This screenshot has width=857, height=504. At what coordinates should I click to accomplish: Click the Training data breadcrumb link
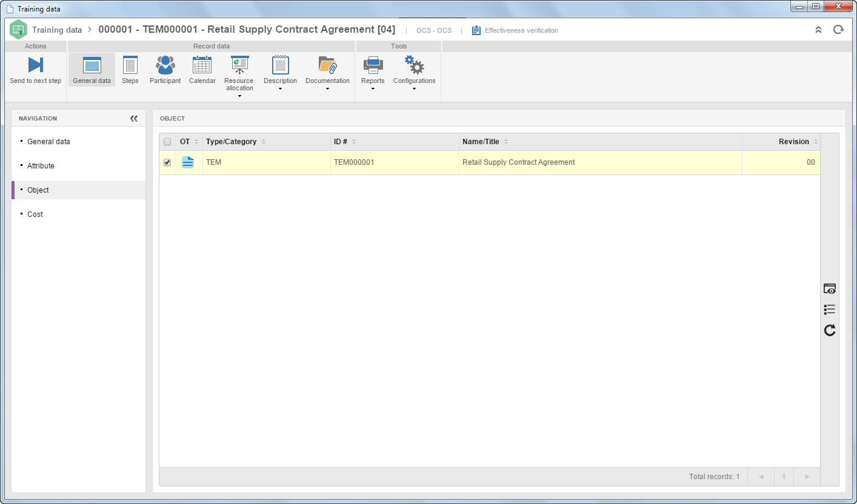click(57, 30)
